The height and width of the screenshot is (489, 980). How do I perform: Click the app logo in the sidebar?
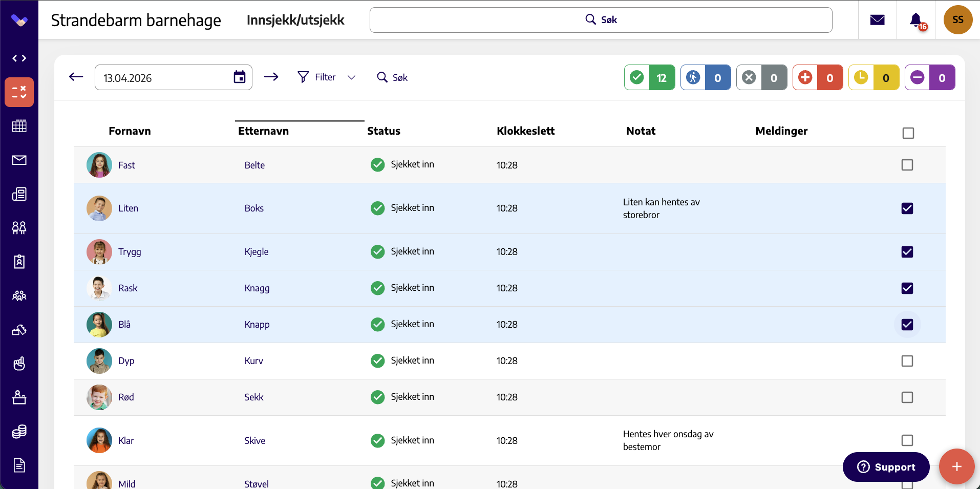[19, 20]
